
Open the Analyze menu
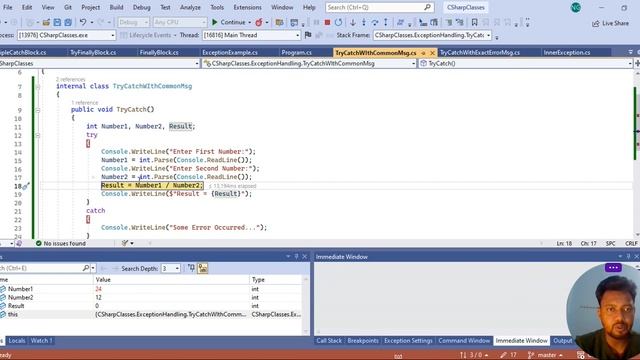(190, 7)
